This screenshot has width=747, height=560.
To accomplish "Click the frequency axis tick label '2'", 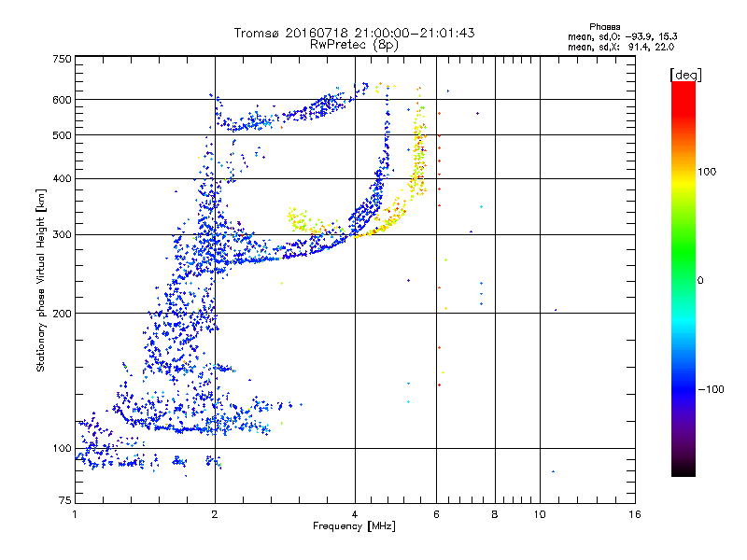I will 215,514.
